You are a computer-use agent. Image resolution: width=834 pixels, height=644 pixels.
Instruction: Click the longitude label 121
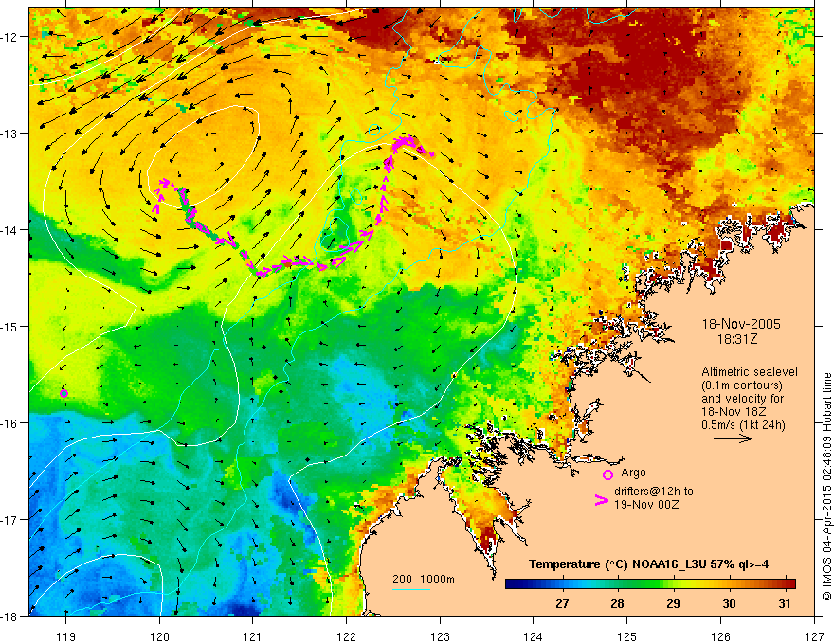point(253,636)
